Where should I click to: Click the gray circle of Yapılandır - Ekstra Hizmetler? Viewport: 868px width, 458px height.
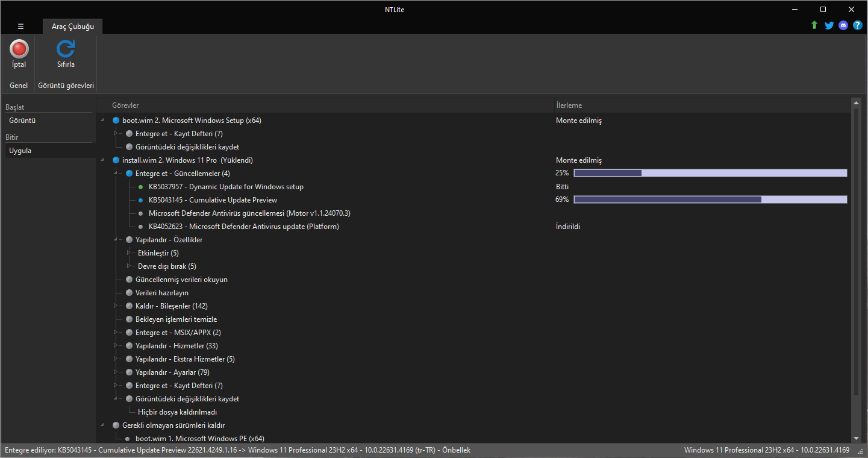pos(129,359)
